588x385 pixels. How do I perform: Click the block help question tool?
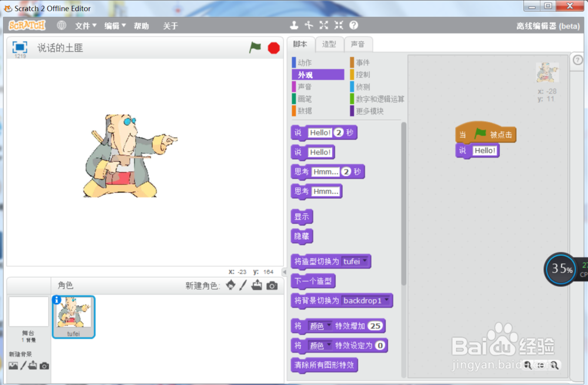[x=353, y=25]
